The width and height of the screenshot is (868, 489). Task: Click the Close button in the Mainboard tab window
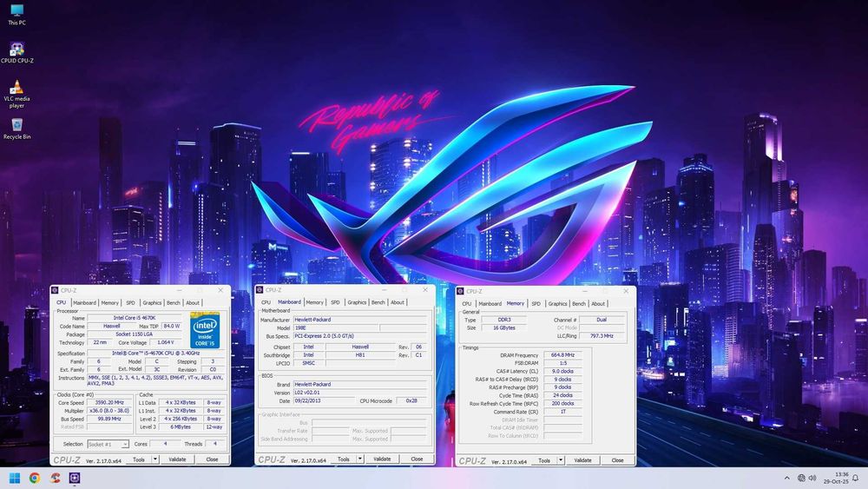[417, 459]
